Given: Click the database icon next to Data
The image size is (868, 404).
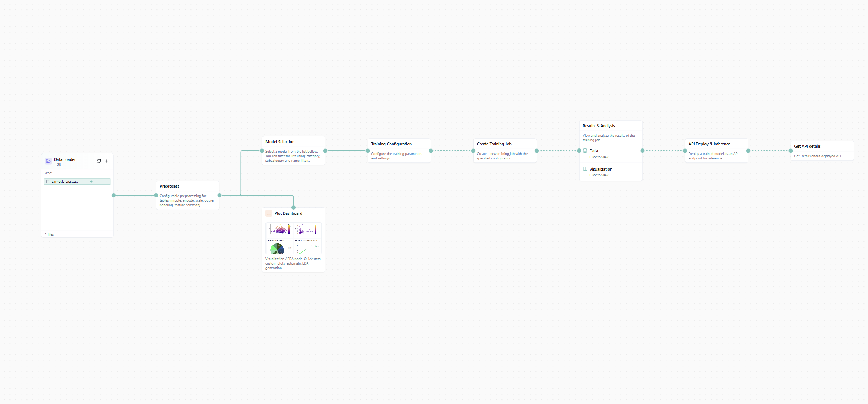Looking at the screenshot, I should 585,151.
